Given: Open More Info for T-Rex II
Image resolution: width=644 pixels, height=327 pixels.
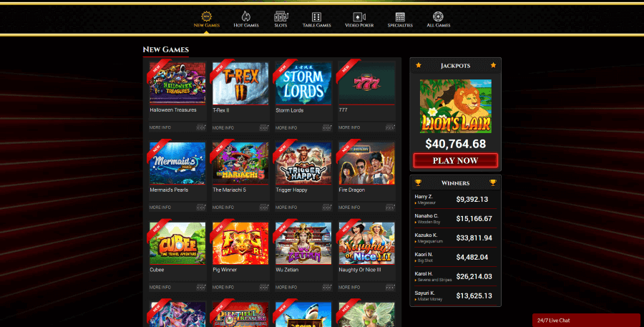Looking at the screenshot, I should (223, 128).
